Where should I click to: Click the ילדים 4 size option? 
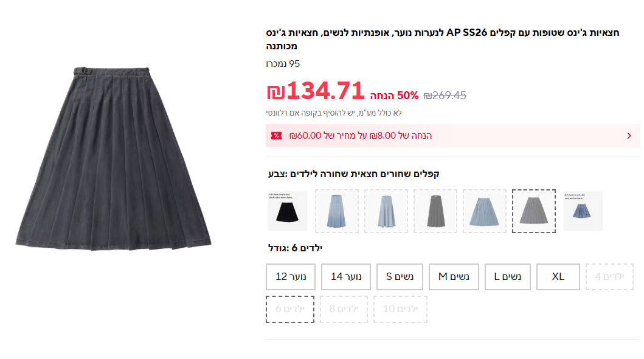click(609, 277)
